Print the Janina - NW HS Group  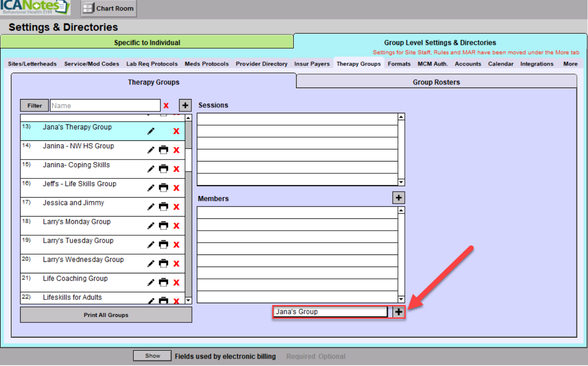click(x=163, y=150)
